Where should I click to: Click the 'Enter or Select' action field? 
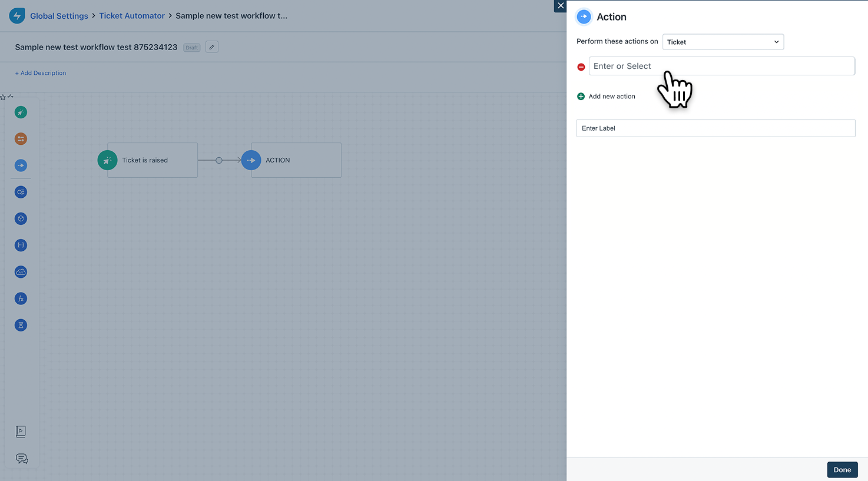(722, 66)
